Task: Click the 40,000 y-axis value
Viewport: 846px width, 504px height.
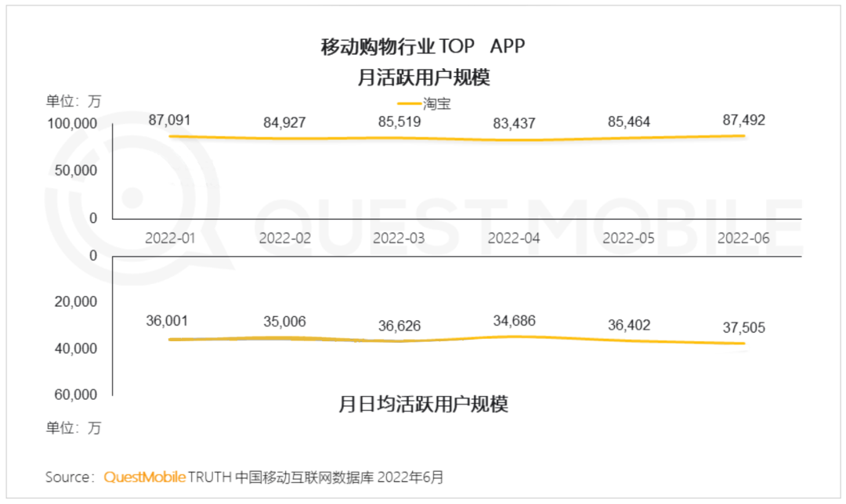Action: pyautogui.click(x=75, y=348)
